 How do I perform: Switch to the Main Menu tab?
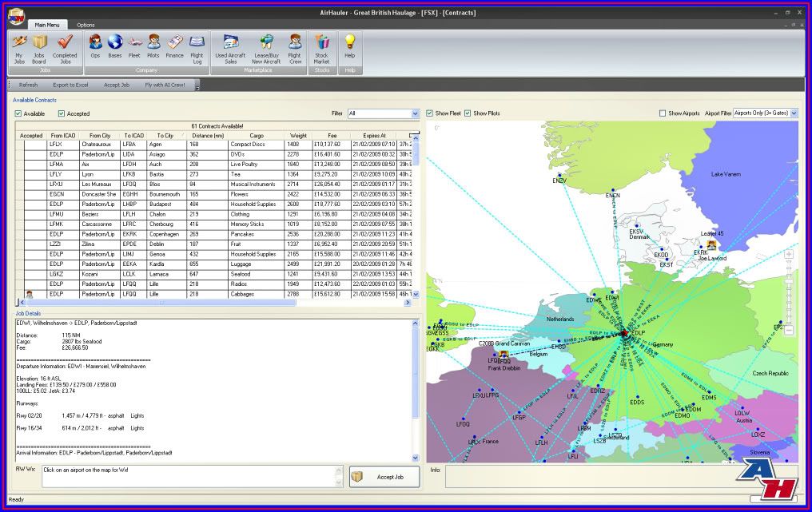(x=47, y=25)
